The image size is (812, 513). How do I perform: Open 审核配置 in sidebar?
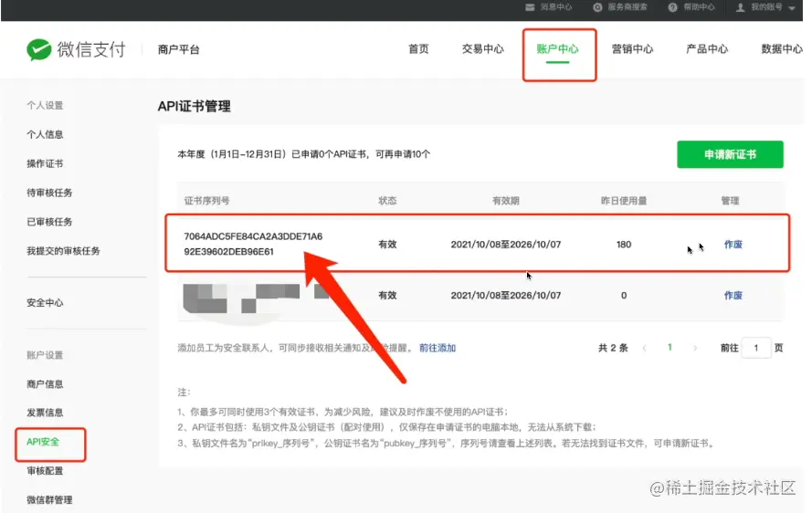45,470
